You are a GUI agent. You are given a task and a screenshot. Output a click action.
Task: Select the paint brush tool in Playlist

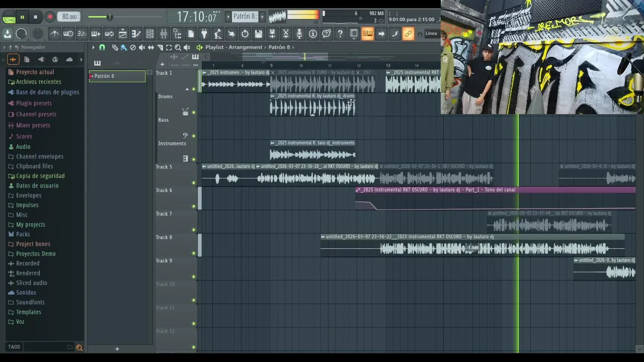click(x=124, y=47)
